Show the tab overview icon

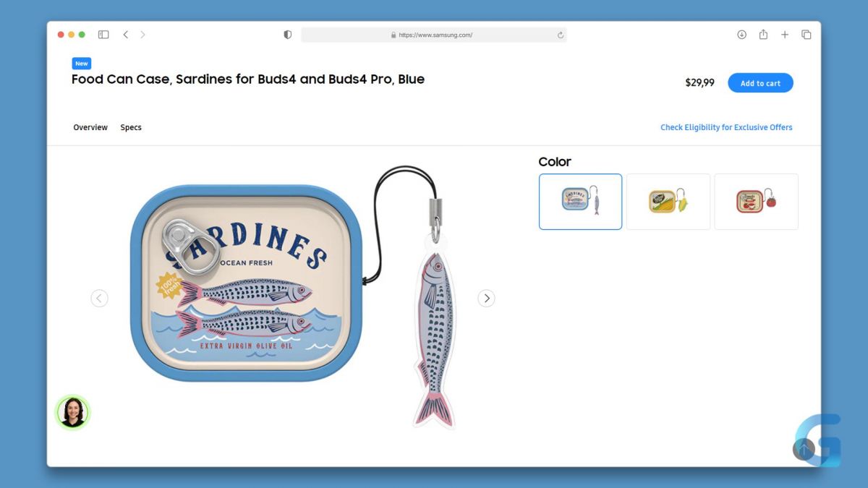pos(807,35)
